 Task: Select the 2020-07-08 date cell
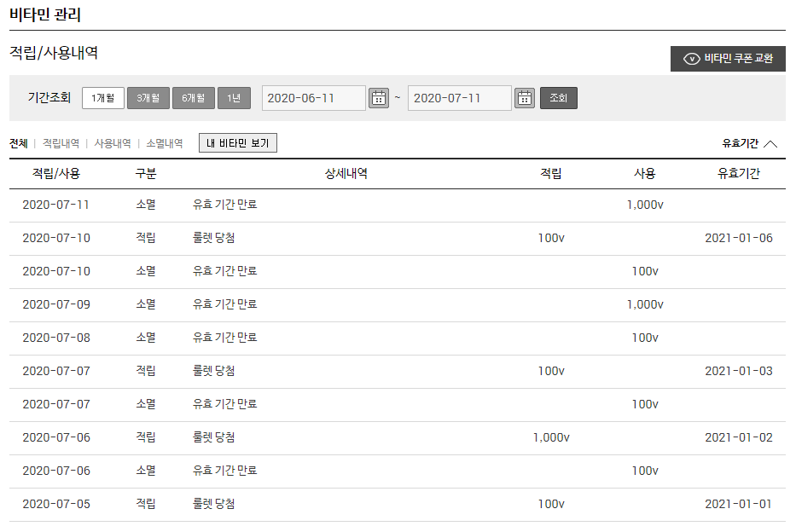pos(56,338)
